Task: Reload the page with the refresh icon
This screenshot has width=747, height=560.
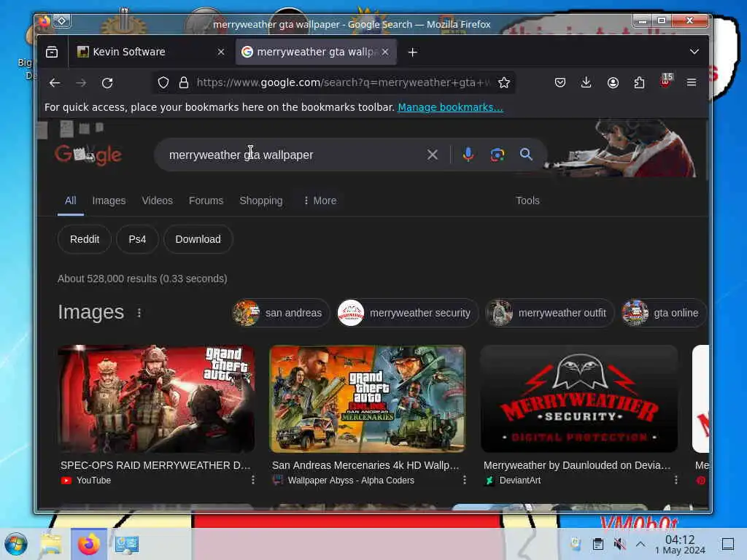Action: tap(107, 83)
